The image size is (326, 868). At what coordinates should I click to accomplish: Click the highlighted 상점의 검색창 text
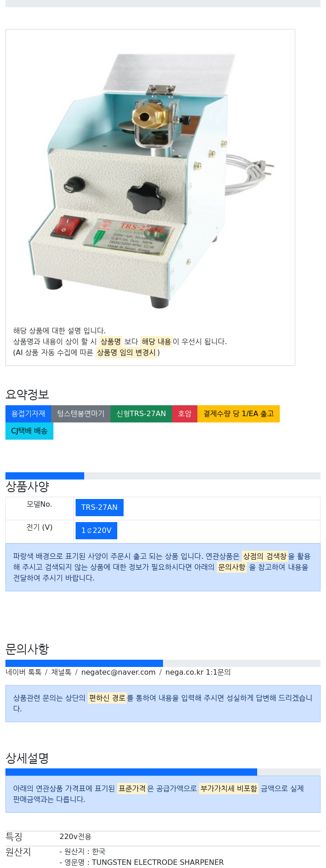[265, 556]
